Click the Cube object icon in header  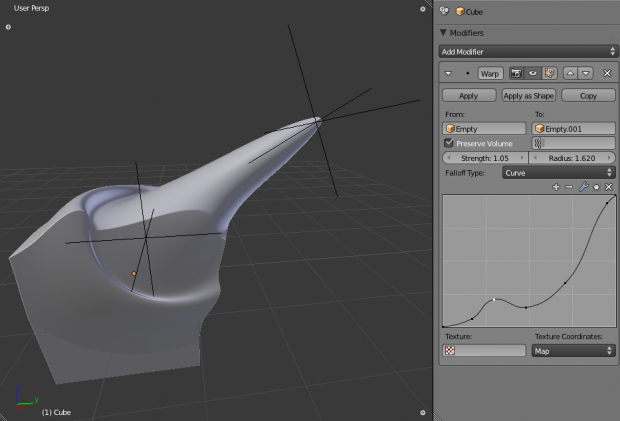[x=460, y=11]
